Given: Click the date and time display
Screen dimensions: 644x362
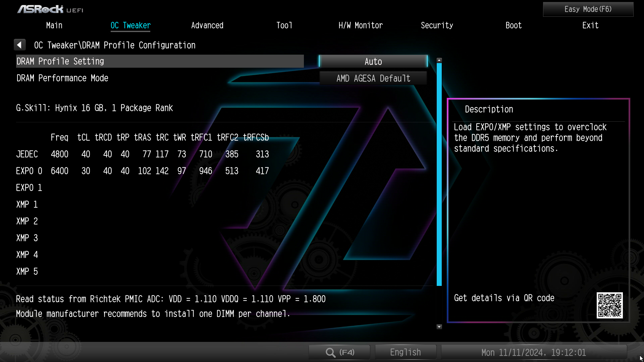Looking at the screenshot, I should (x=534, y=352).
